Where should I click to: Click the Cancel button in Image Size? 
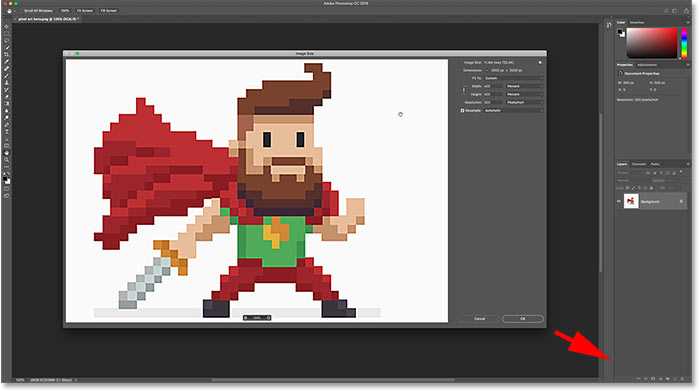479,319
